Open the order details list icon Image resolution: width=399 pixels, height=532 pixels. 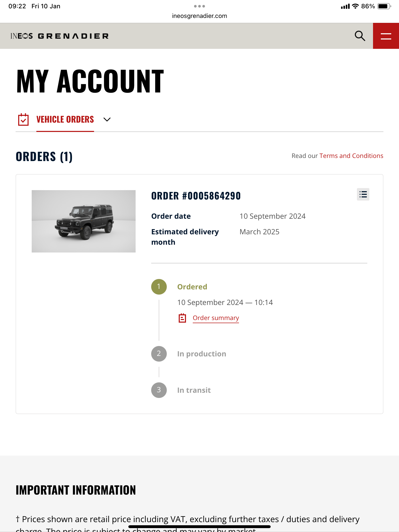(363, 194)
